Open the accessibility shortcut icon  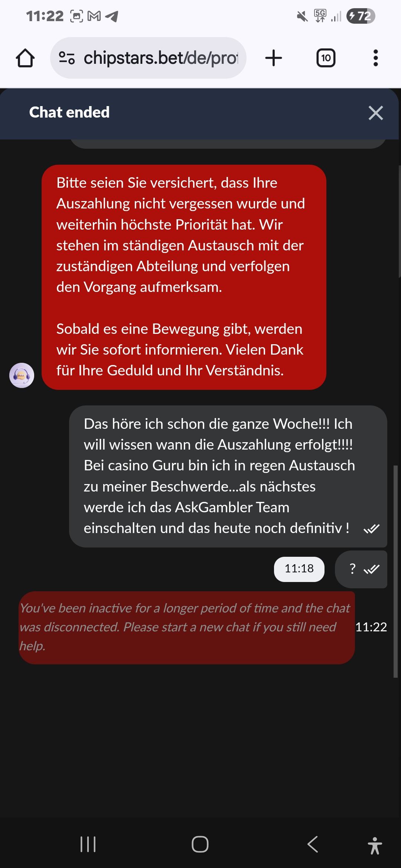(x=375, y=845)
